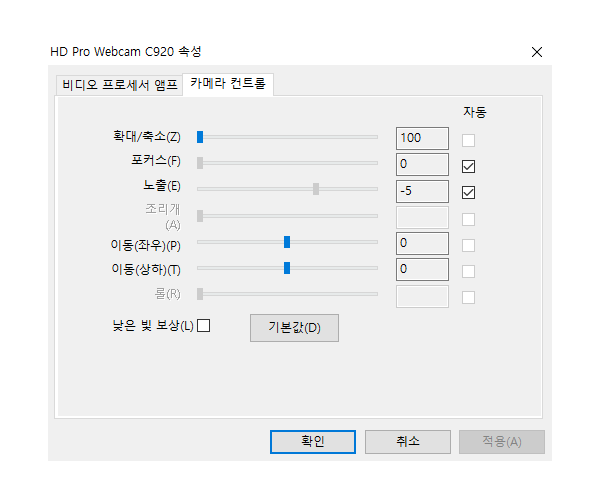Click the 낮은 빛 보상(L) label
Viewport: 600px width, 501px height.
pyautogui.click(x=153, y=326)
